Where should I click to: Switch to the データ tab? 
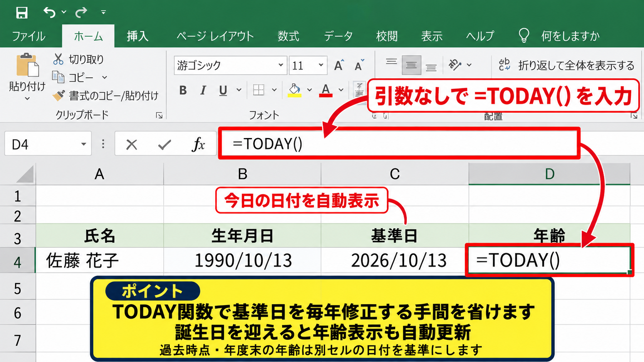coord(338,36)
